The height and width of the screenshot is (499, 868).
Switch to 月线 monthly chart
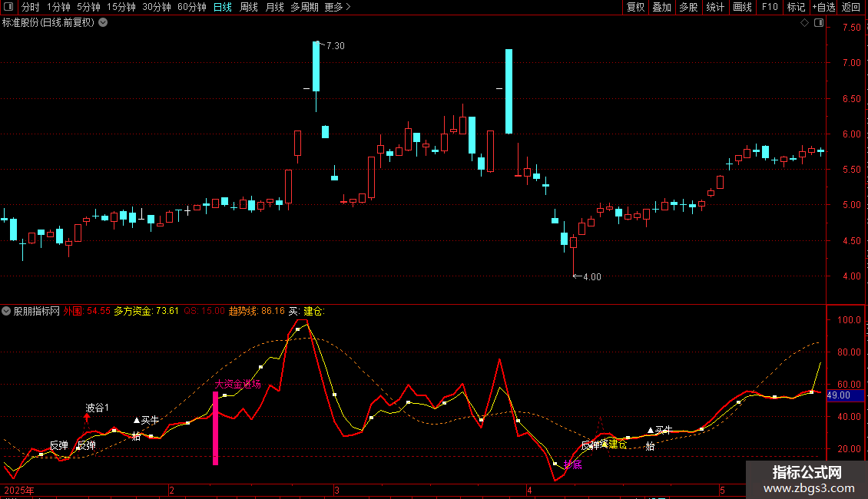(274, 7)
